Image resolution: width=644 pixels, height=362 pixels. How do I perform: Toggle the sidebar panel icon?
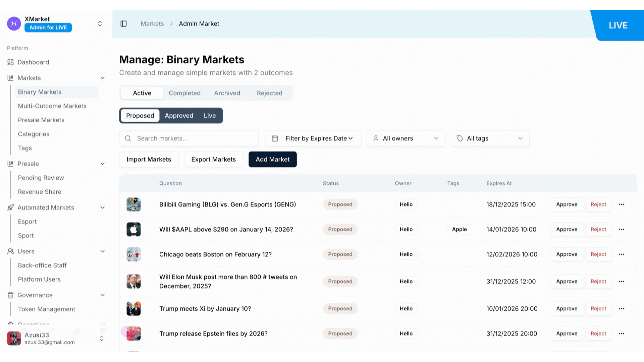pos(123,24)
